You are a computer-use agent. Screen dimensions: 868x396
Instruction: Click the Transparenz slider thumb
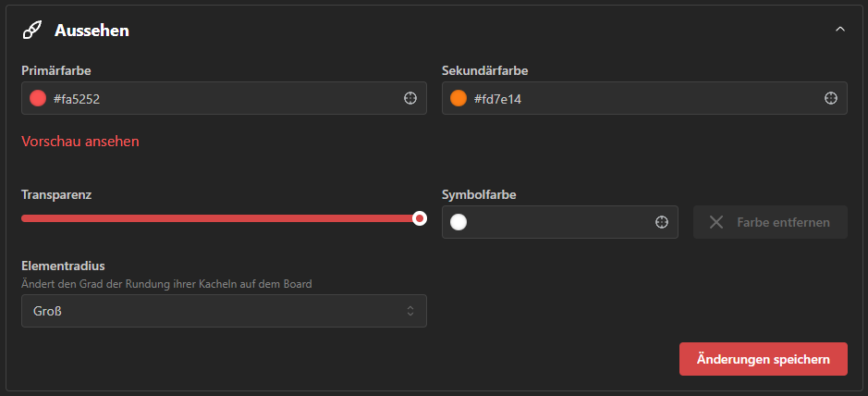tap(420, 218)
